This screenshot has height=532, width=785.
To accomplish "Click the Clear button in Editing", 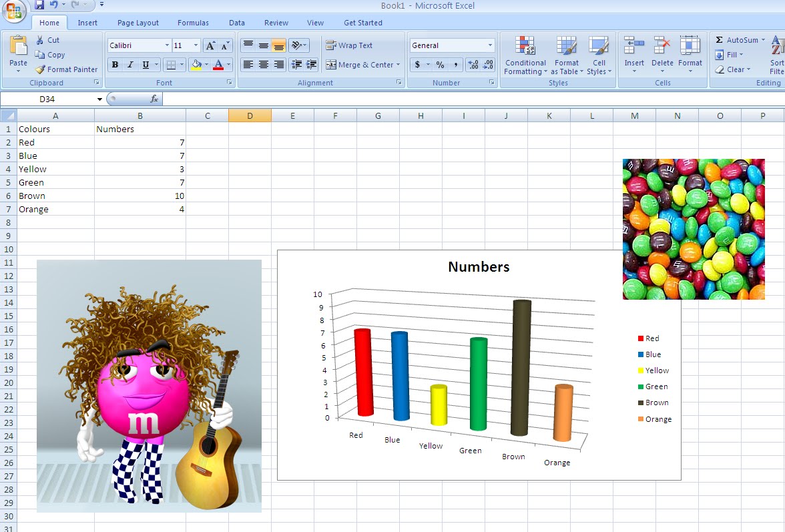I will point(733,69).
